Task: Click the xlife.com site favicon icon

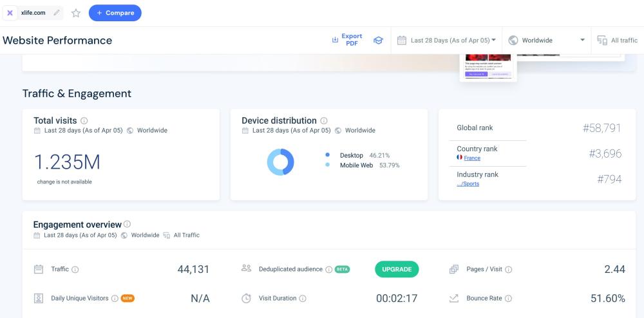Action: coord(10,13)
